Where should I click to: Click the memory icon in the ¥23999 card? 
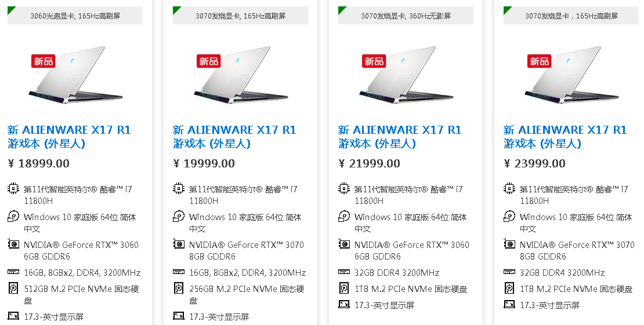point(509,272)
